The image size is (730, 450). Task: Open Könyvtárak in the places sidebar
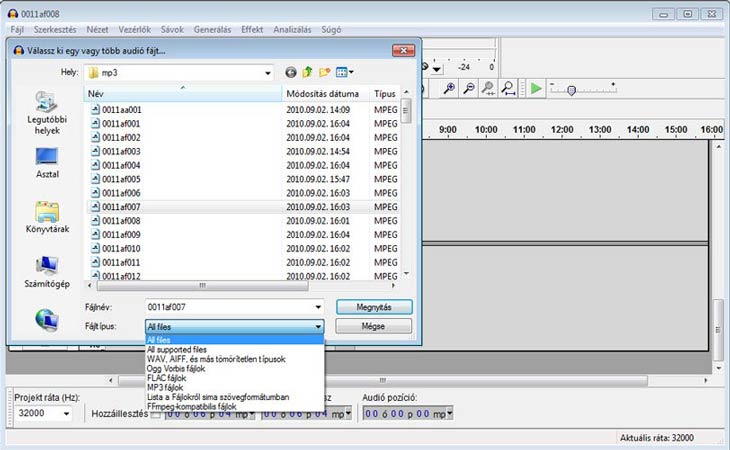point(46,217)
